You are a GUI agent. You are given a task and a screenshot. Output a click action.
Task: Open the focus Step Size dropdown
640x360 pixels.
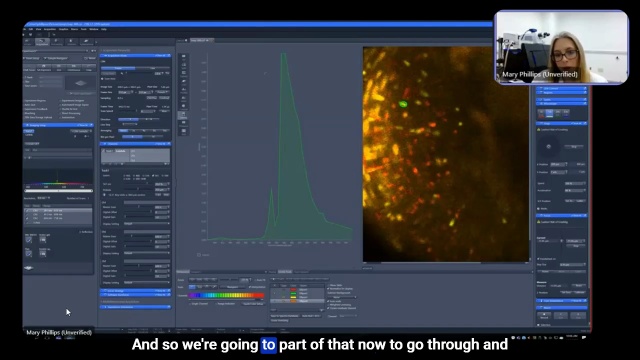click(572, 264)
